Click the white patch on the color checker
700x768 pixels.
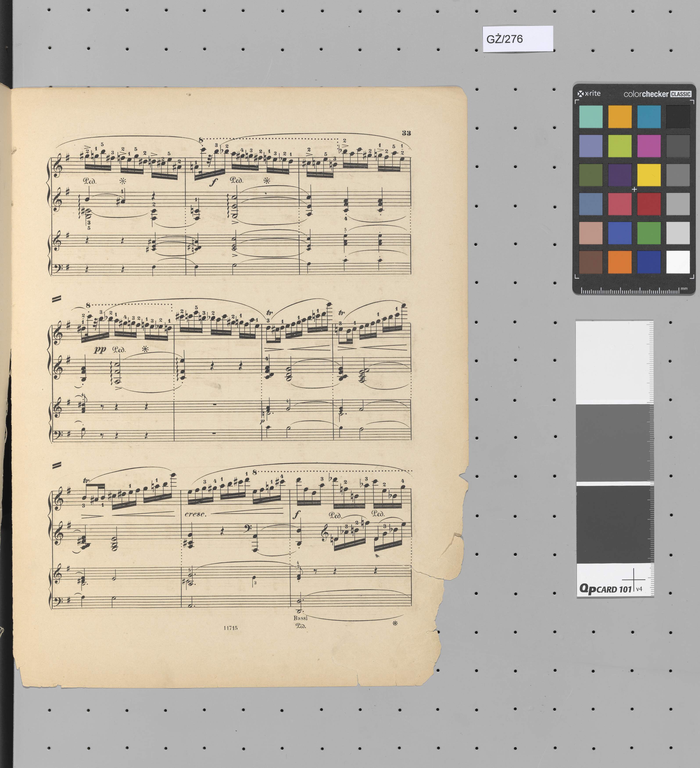678,262
